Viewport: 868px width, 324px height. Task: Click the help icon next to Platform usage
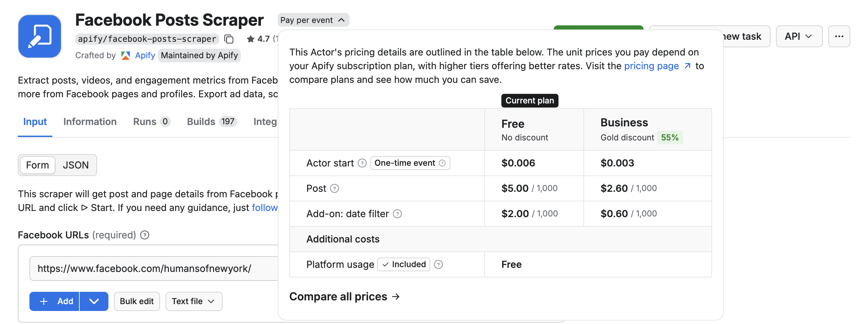[438, 264]
